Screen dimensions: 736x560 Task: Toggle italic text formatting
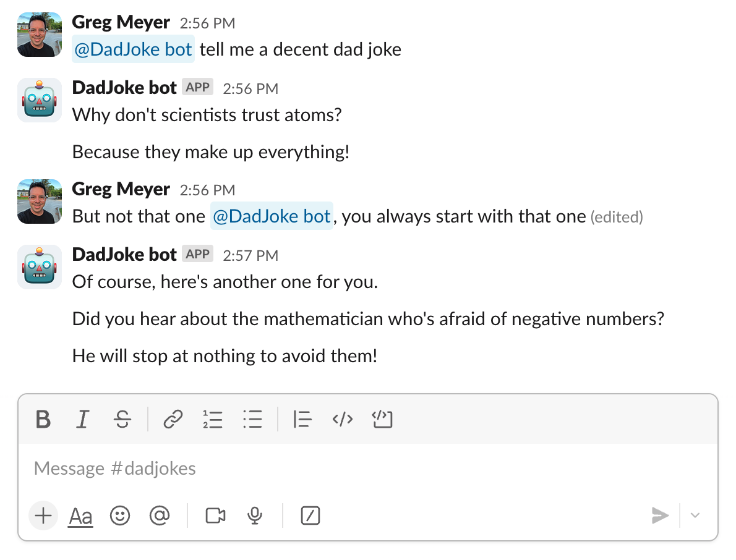[82, 420]
